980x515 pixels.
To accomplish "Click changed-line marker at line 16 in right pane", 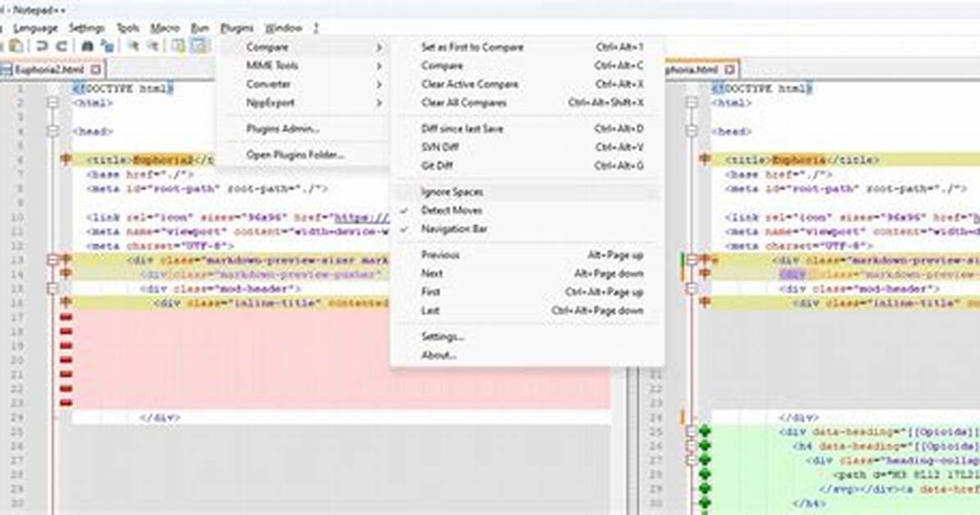I will 705,303.
